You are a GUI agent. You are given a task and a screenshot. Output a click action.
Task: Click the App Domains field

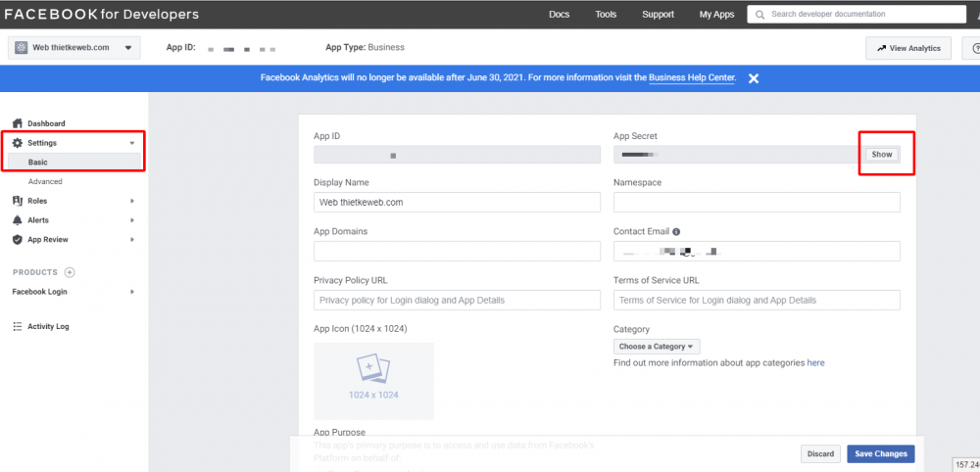tap(457, 251)
